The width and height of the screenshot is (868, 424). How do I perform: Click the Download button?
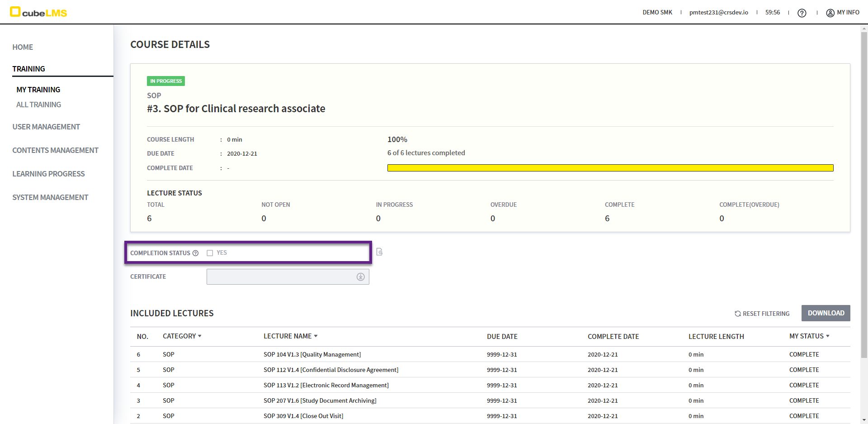pyautogui.click(x=826, y=313)
